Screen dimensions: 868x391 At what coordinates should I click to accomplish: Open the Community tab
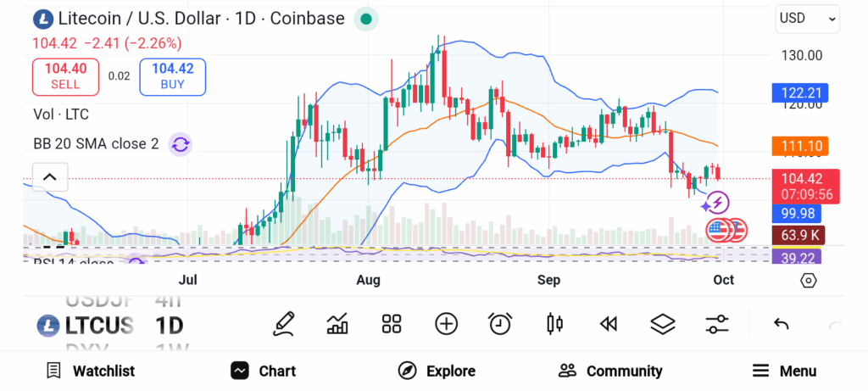(x=610, y=371)
